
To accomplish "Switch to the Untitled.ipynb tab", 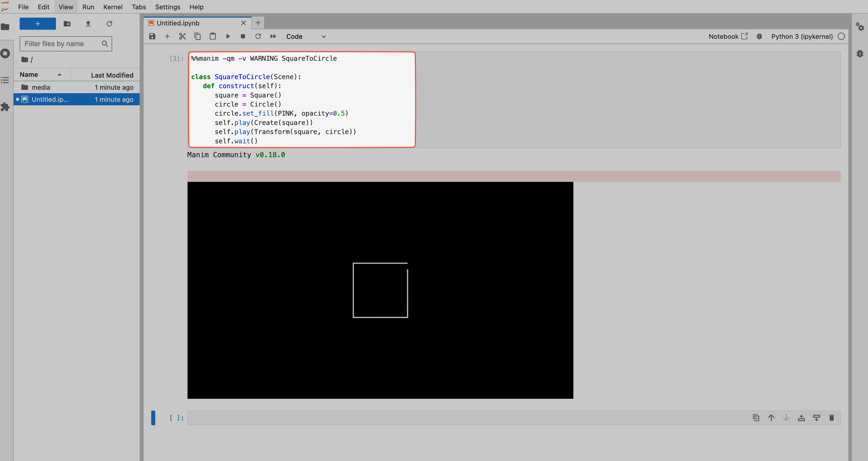I will [x=178, y=23].
